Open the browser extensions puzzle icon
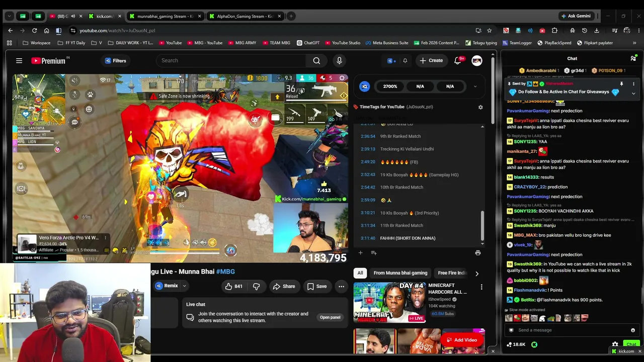This screenshot has width=644, height=362. click(x=554, y=30)
